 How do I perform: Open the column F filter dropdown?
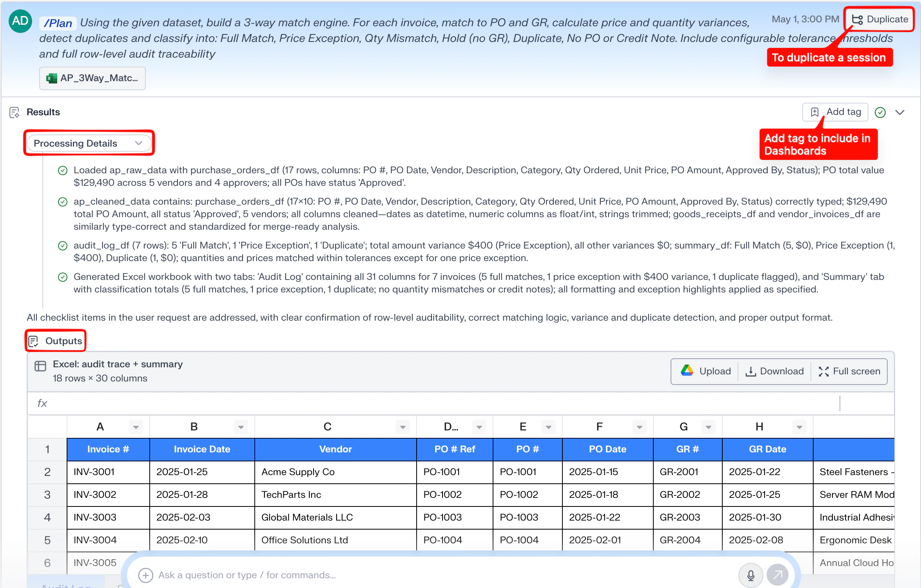pos(640,427)
